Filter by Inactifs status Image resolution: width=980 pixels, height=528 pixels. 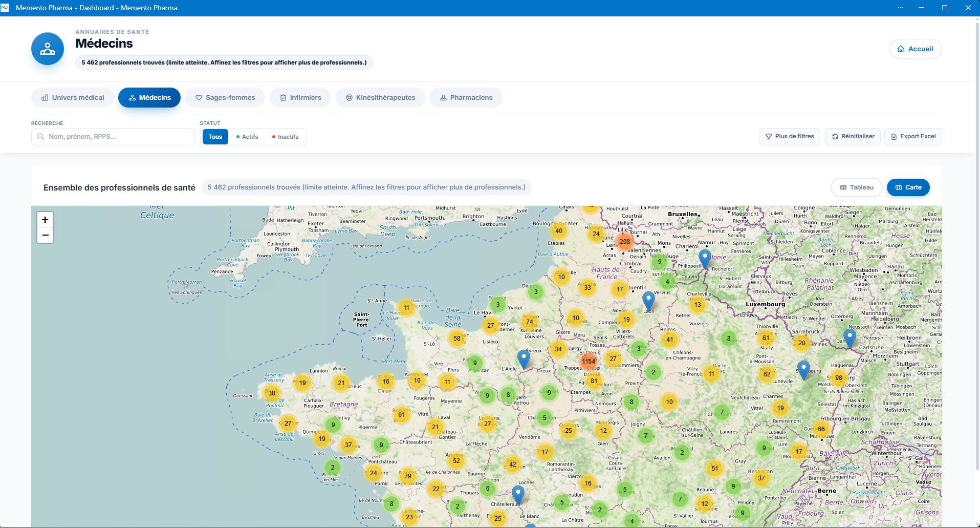click(286, 137)
